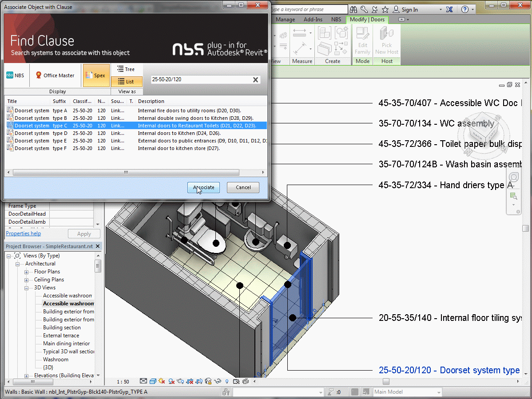Click the Subscription Center key icon
The image size is (532, 399).
pos(364,9)
